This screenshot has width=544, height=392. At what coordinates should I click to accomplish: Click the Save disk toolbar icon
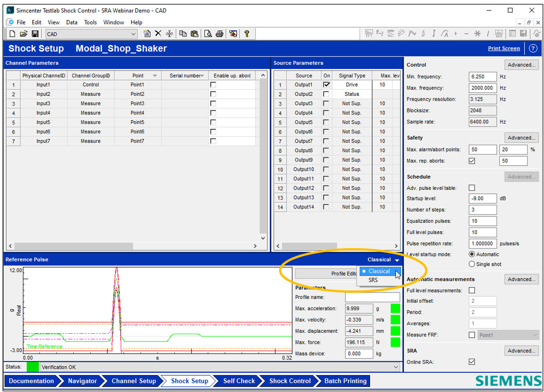pos(35,34)
